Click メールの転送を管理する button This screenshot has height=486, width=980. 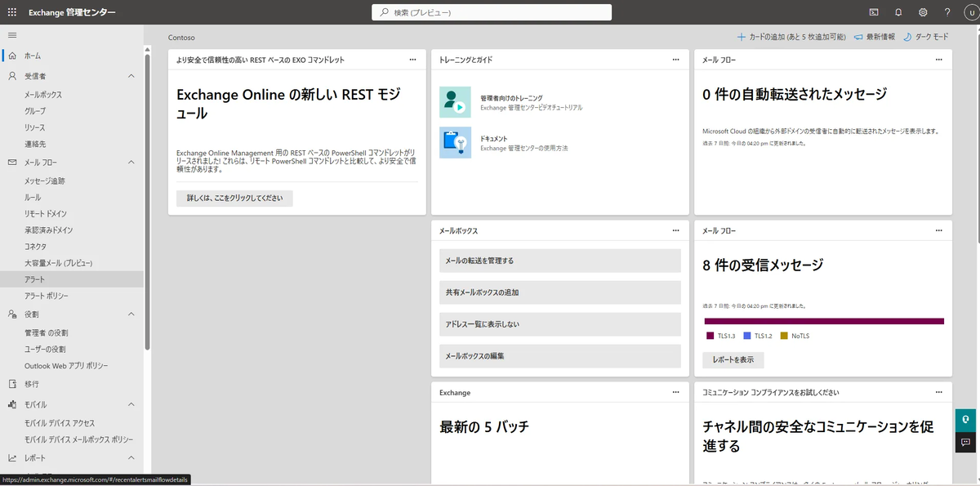560,261
